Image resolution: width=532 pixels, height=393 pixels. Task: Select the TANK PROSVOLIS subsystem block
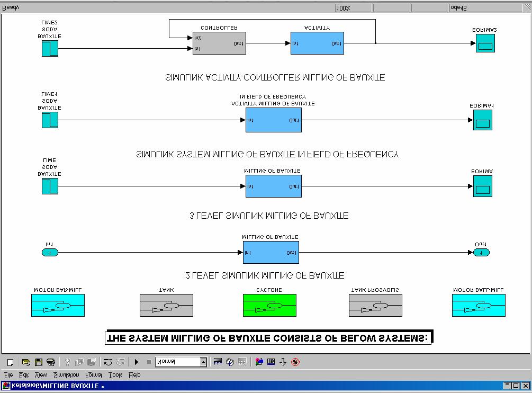point(376,306)
